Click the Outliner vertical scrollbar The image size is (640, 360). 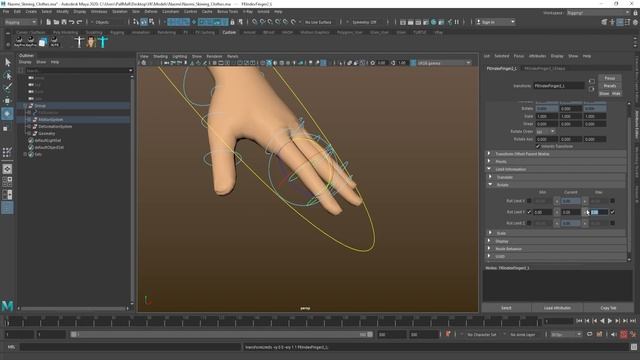pos(131,190)
